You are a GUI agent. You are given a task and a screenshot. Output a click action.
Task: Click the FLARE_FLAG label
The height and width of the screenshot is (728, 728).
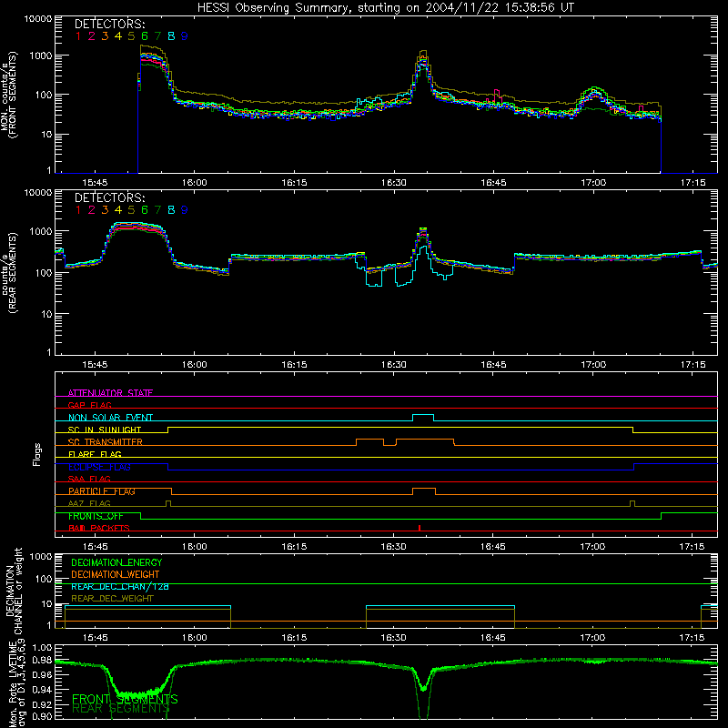[x=95, y=454]
